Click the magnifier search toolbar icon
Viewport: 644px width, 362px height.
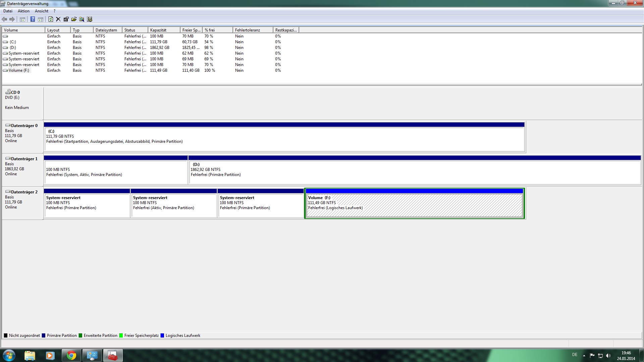pos(82,19)
